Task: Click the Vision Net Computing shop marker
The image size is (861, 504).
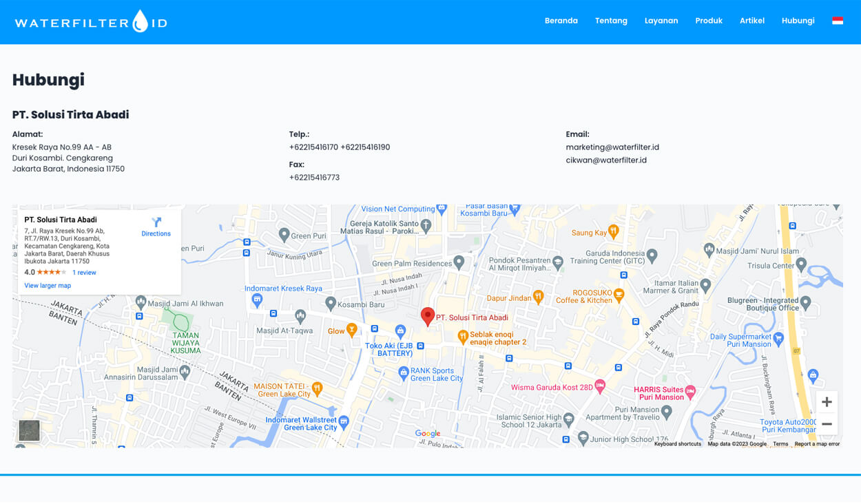Action: coord(442,208)
